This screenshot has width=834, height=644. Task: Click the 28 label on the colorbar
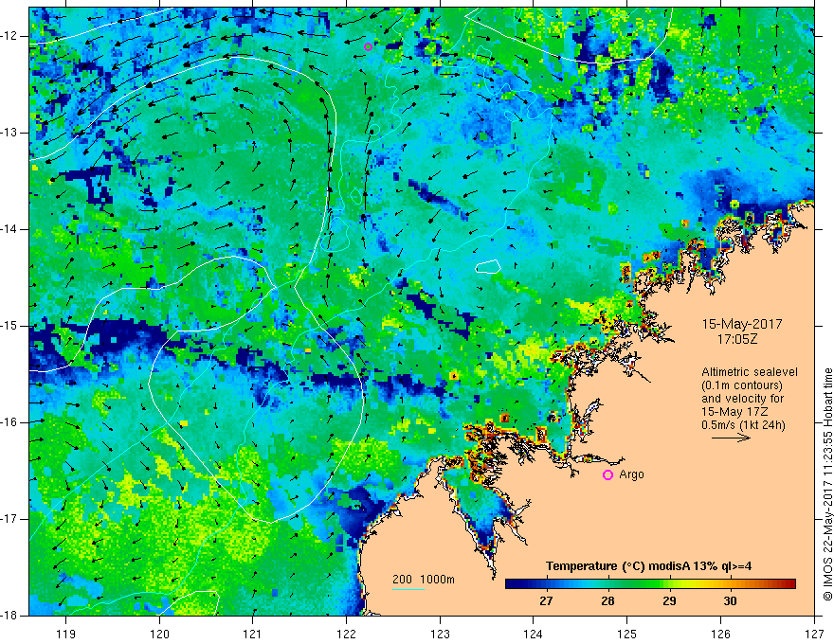coord(607,601)
